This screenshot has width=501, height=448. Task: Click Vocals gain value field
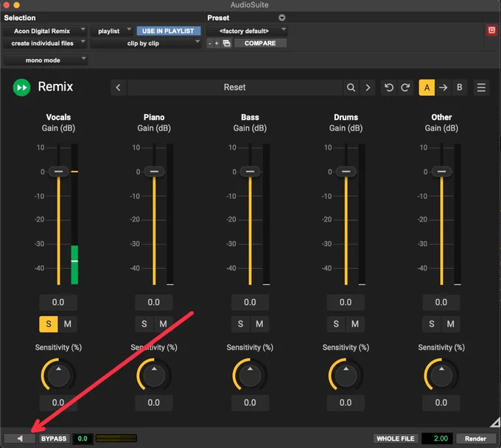coord(58,302)
